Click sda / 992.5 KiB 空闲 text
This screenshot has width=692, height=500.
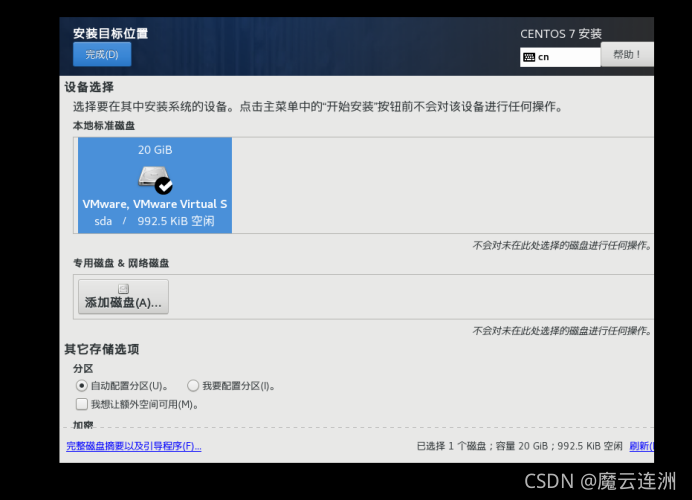pyautogui.click(x=154, y=221)
